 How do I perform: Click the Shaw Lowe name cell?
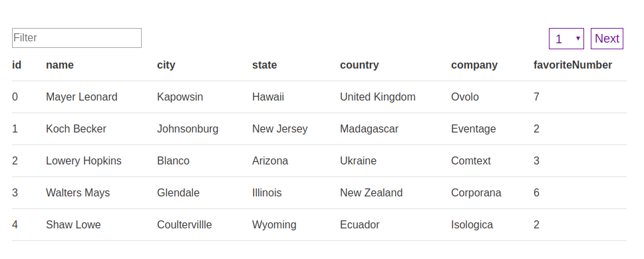pos(74,225)
